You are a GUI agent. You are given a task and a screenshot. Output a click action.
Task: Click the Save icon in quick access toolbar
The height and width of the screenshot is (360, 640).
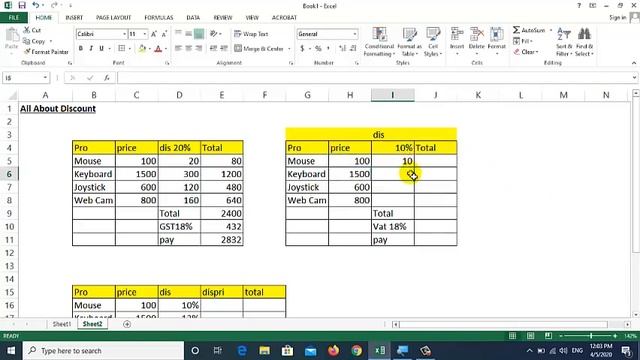tap(22, 5)
